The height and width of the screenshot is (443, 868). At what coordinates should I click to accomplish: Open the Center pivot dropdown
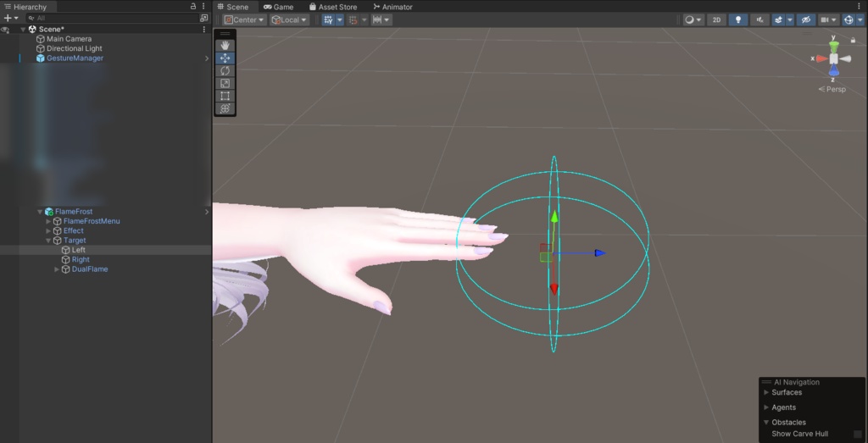tap(244, 20)
